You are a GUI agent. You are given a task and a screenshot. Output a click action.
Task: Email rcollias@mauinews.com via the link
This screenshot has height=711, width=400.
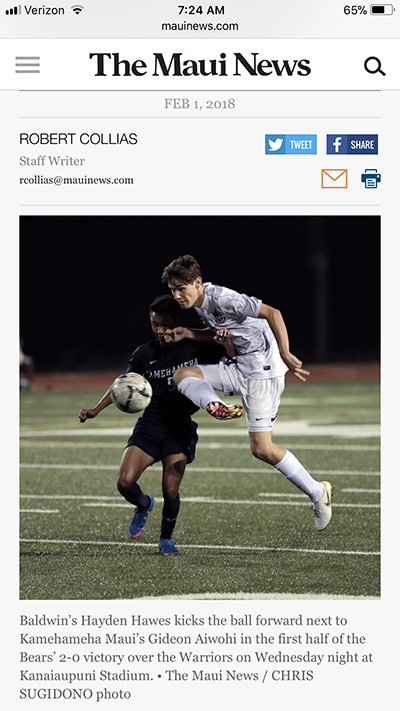(76, 180)
